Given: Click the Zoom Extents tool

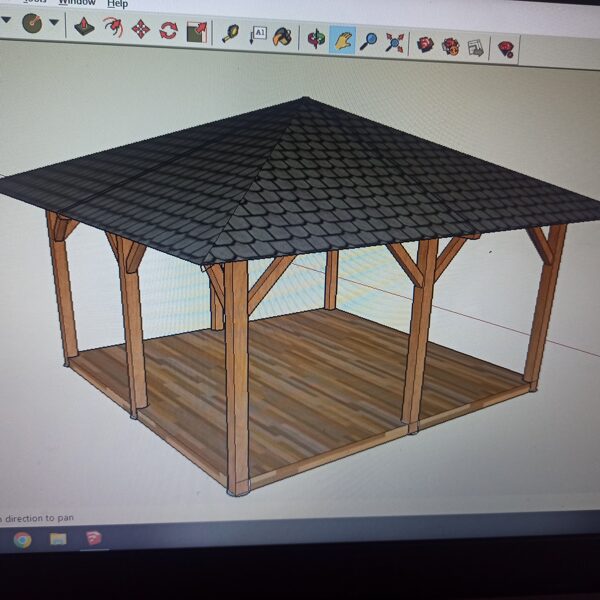Looking at the screenshot, I should [x=395, y=43].
